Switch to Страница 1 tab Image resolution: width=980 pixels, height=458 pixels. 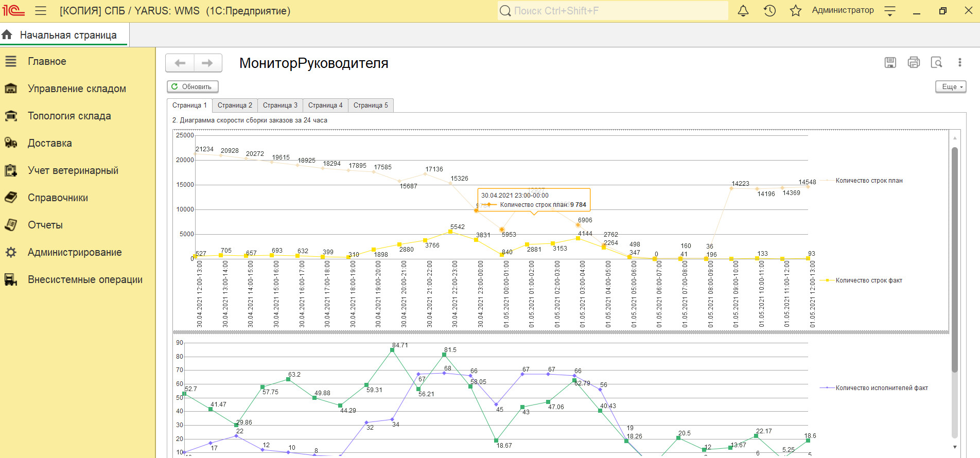tap(189, 105)
